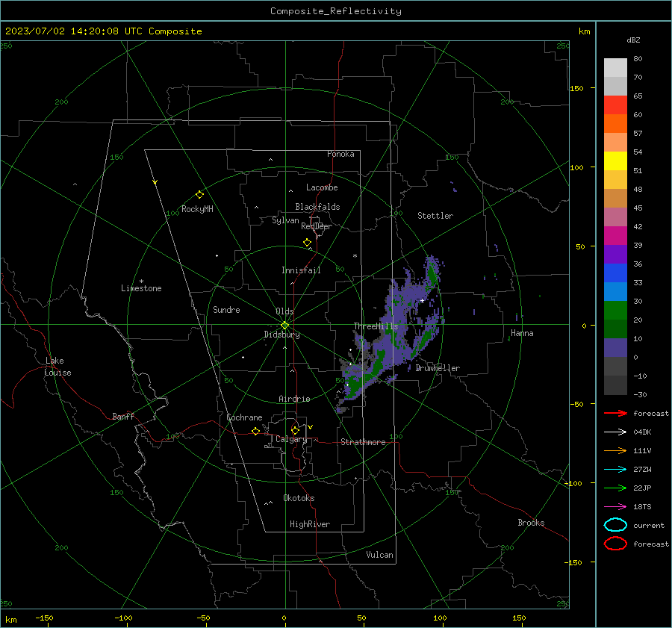Click the Limestone label

(x=141, y=288)
